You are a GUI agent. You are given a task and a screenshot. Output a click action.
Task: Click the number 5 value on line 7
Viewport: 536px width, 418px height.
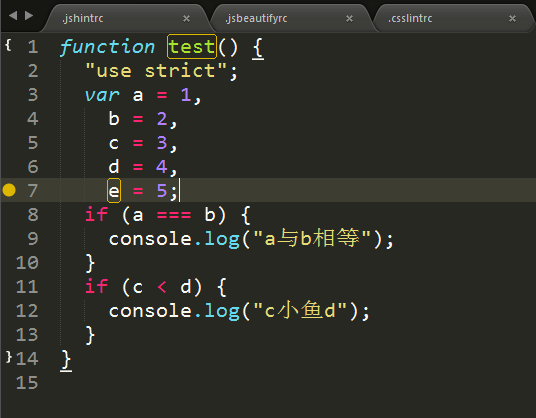[162, 191]
